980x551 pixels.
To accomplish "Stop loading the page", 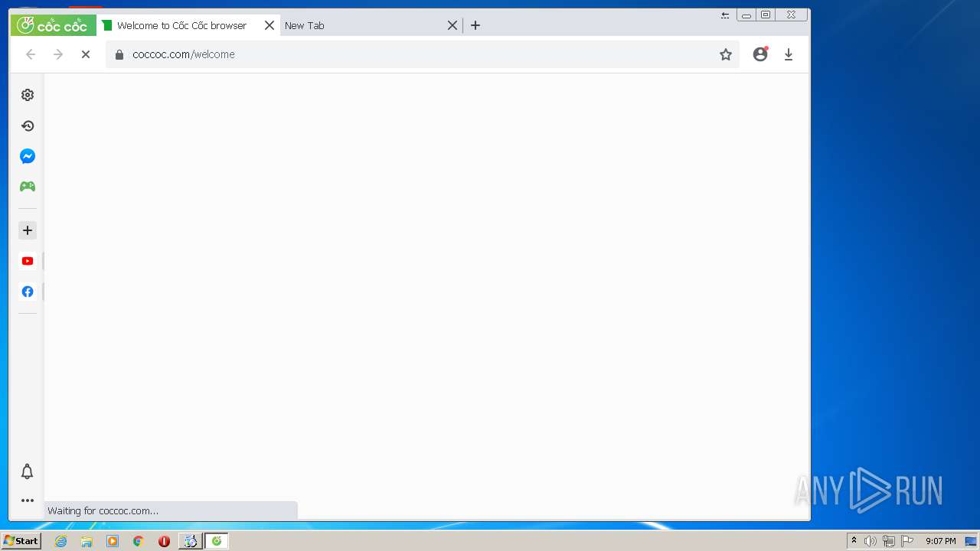I will coord(86,54).
